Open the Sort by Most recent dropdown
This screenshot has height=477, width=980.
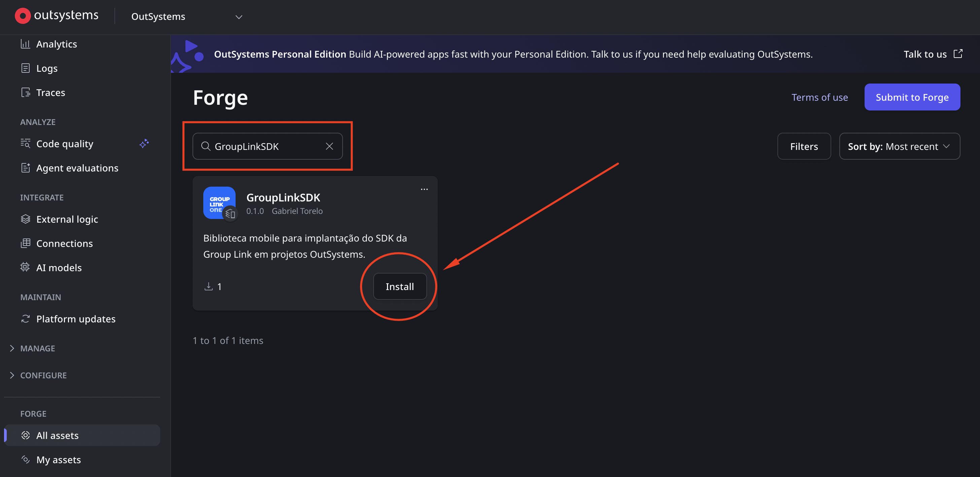(x=899, y=146)
